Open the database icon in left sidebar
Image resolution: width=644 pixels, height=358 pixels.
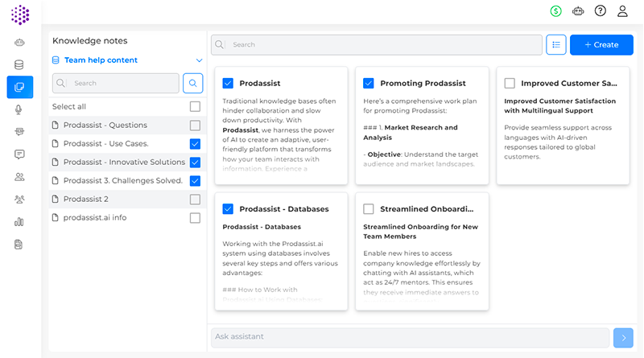click(19, 65)
